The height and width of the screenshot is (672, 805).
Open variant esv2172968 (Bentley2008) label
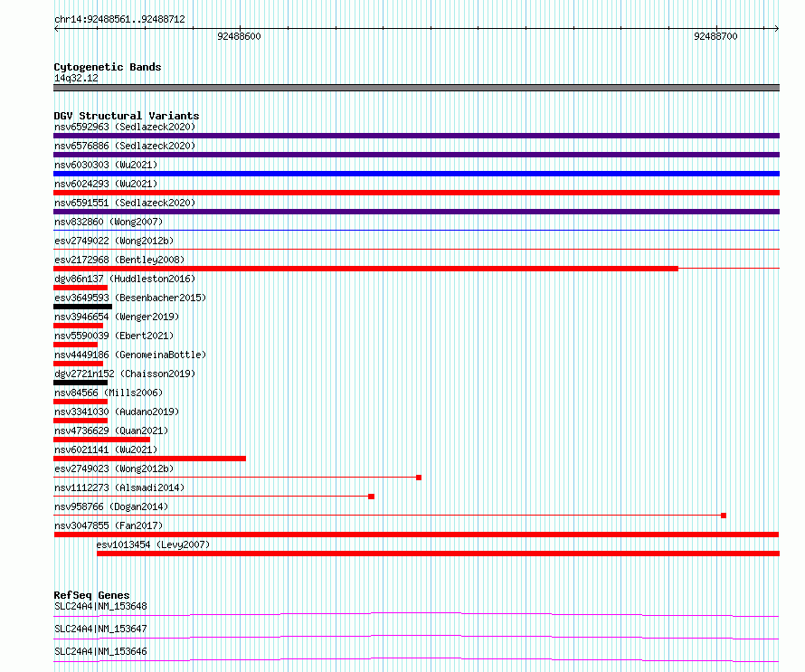(x=119, y=260)
